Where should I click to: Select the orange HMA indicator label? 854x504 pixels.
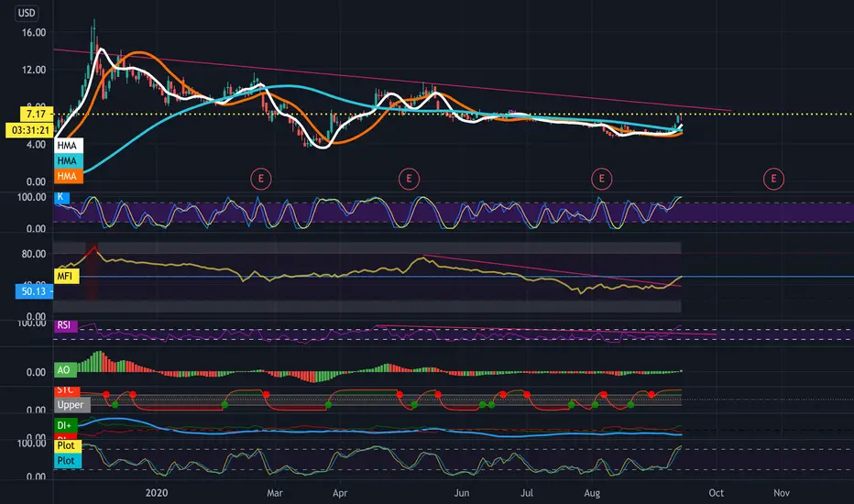point(68,176)
